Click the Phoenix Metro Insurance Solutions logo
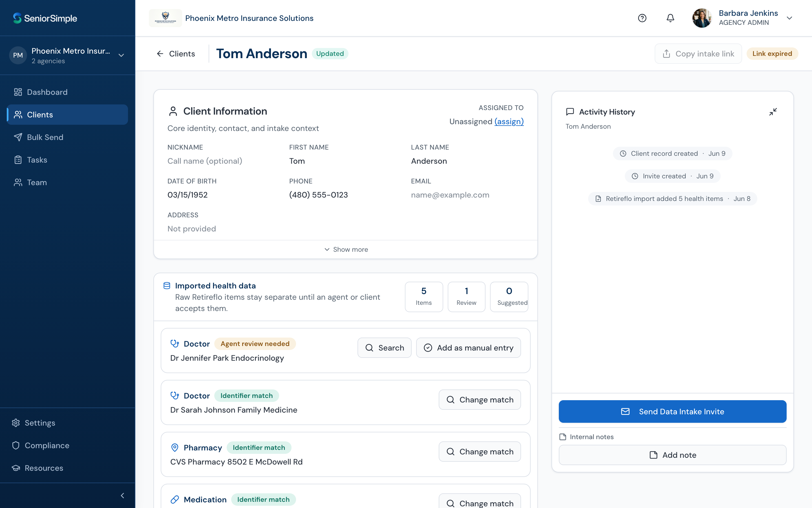 click(165, 18)
